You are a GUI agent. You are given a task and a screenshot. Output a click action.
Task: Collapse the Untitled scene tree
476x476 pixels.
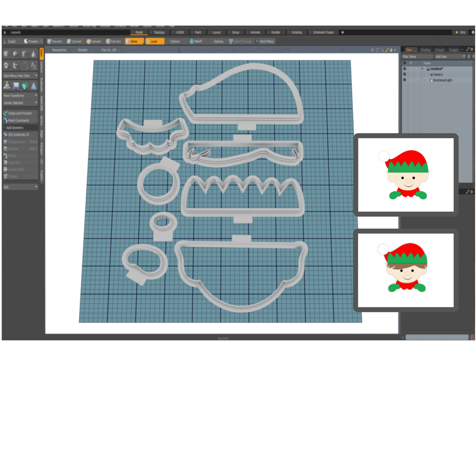(422, 69)
